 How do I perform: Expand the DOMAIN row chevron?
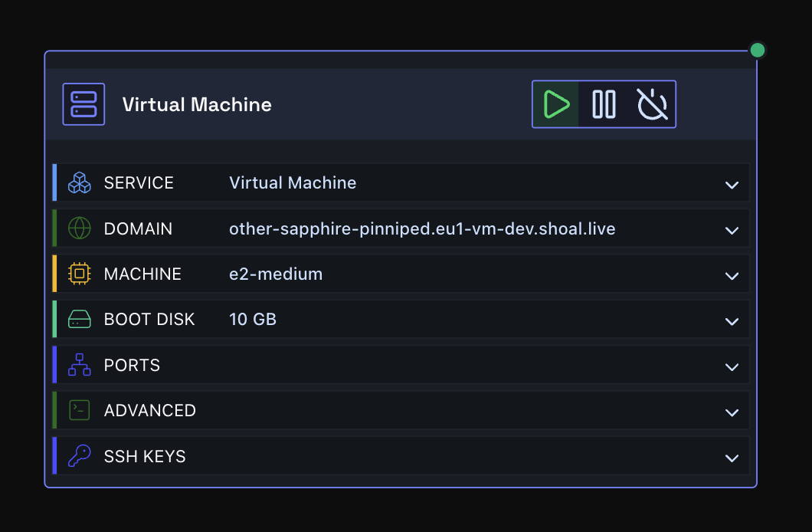click(732, 231)
